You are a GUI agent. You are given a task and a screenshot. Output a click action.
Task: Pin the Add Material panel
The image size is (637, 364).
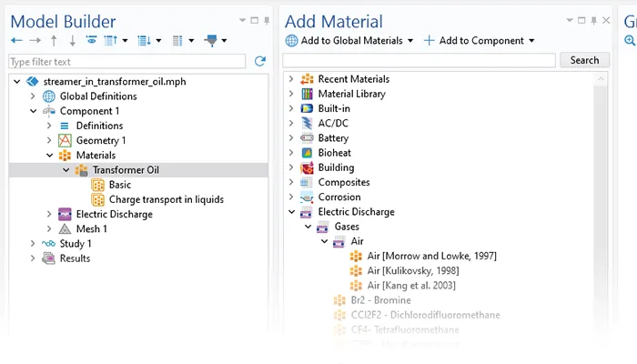pos(594,20)
